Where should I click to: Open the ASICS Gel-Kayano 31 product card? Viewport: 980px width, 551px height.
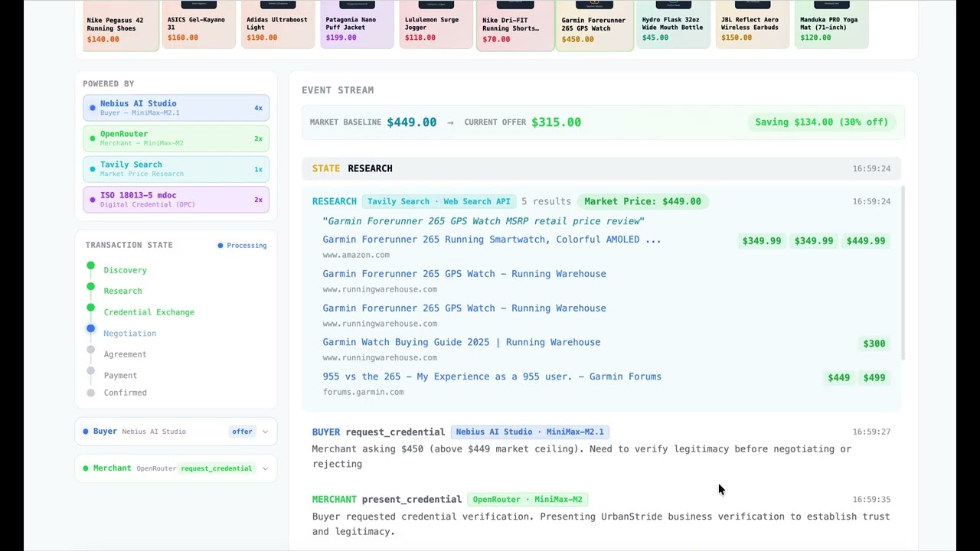(x=199, y=24)
